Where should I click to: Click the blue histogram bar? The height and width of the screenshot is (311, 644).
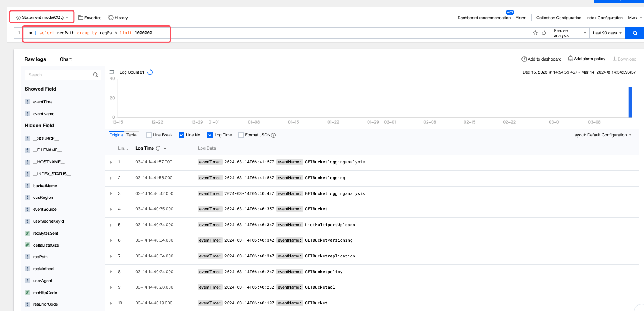click(x=630, y=102)
